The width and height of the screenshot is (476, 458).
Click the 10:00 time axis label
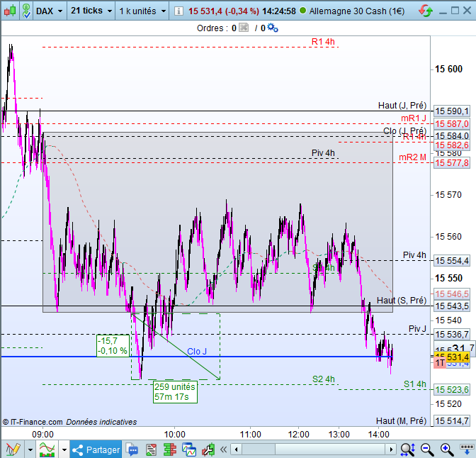tap(174, 435)
